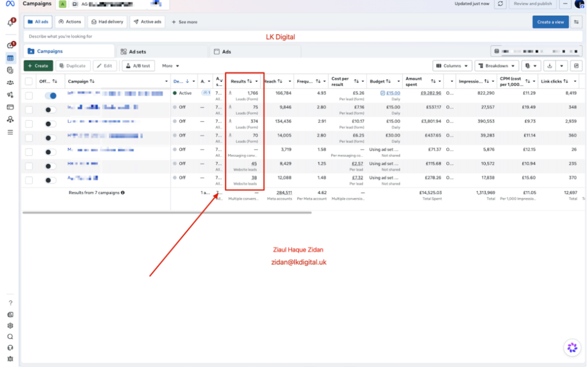Open the Audiences people icon in sidebar
Viewport: 588px width, 367px height.
tap(10, 82)
